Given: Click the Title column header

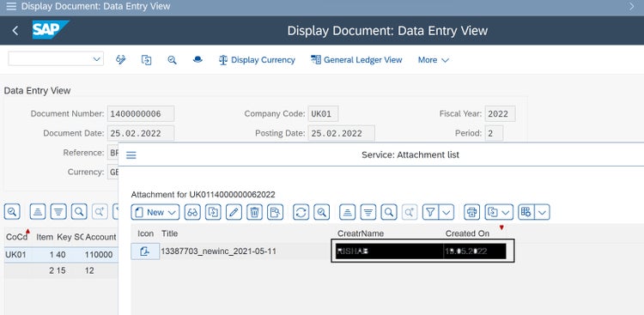Looking at the screenshot, I should coord(170,233).
